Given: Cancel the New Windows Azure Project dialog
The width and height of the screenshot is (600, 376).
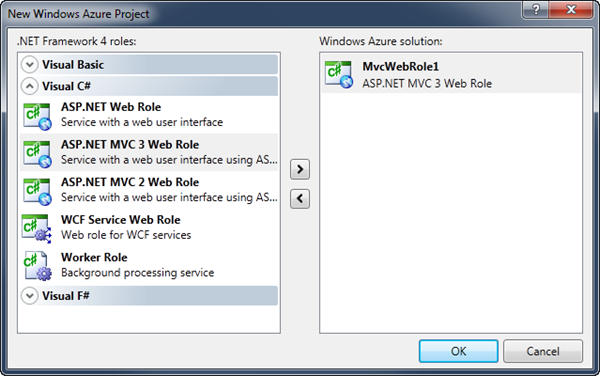Looking at the screenshot, I should point(543,351).
